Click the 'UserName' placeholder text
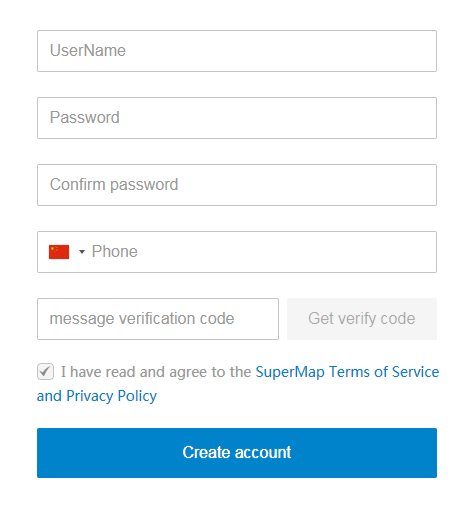The width and height of the screenshot is (474, 510). click(x=88, y=51)
